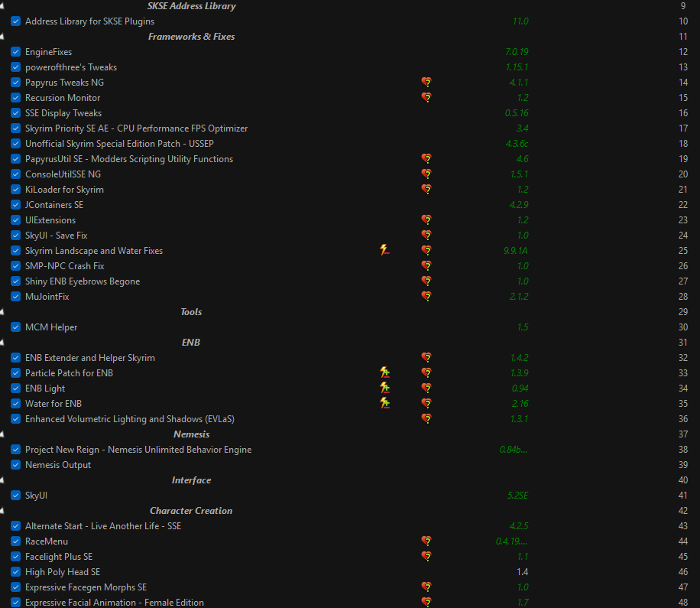The height and width of the screenshot is (608, 700).
Task: Disable SSE Display Tweaks mod
Action: [15, 113]
